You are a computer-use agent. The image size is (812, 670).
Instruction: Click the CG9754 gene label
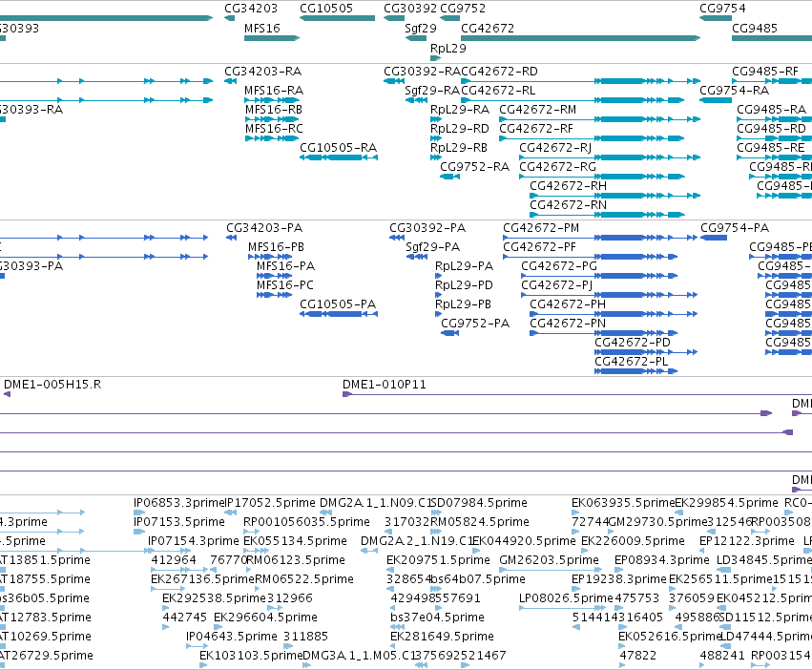(722, 9)
